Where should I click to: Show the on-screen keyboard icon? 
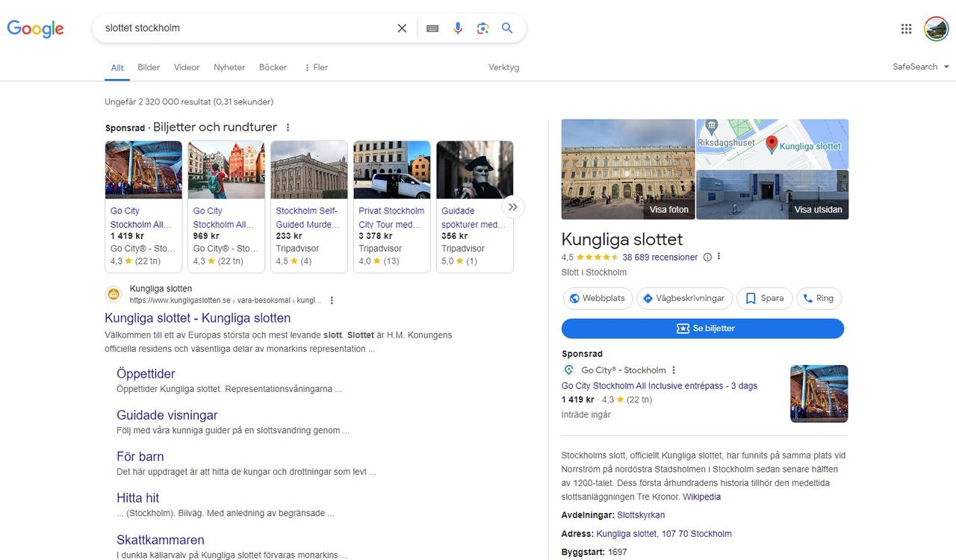432,28
